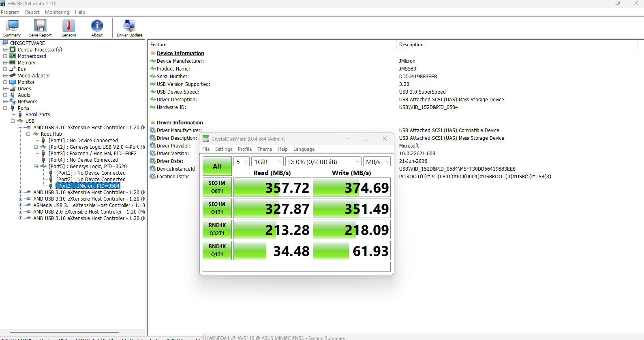
Task: Collapse the Root Hub node
Action: point(28,134)
